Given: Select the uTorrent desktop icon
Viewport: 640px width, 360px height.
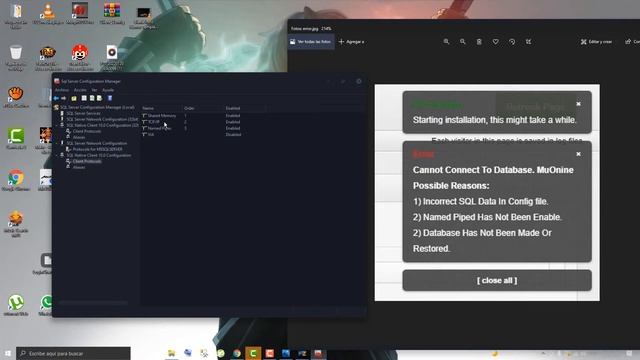Looking at the screenshot, I should tap(16, 305).
